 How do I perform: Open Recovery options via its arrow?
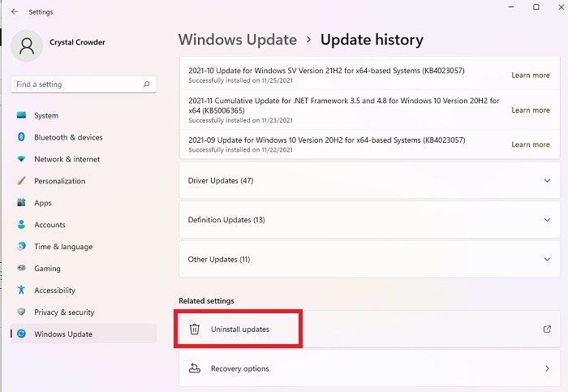pyautogui.click(x=547, y=368)
